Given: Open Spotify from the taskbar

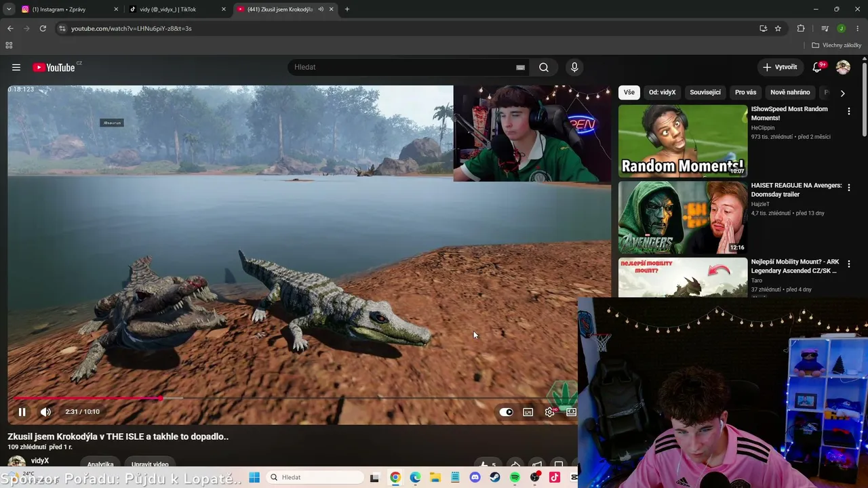Looking at the screenshot, I should pos(515,477).
